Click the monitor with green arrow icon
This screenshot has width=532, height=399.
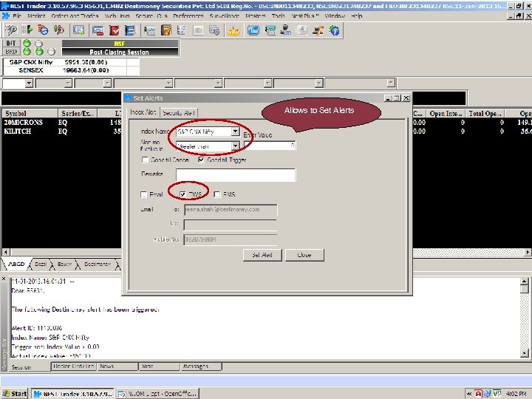point(79,30)
